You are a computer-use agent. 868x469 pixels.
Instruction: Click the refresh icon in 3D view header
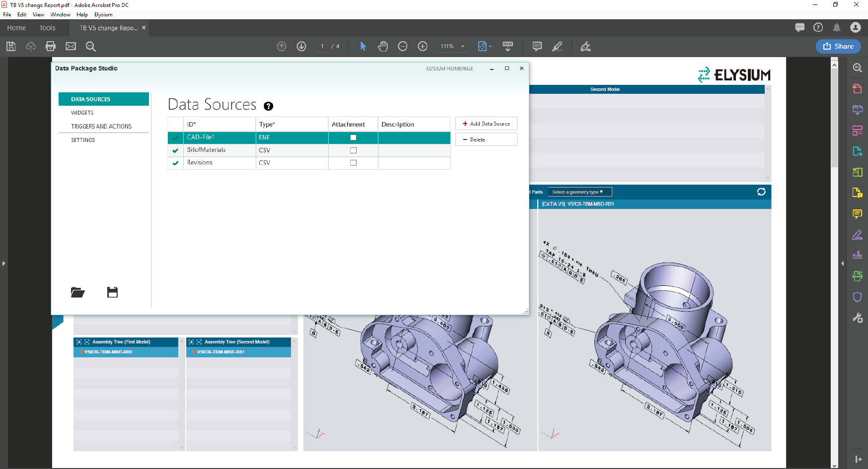click(x=761, y=192)
